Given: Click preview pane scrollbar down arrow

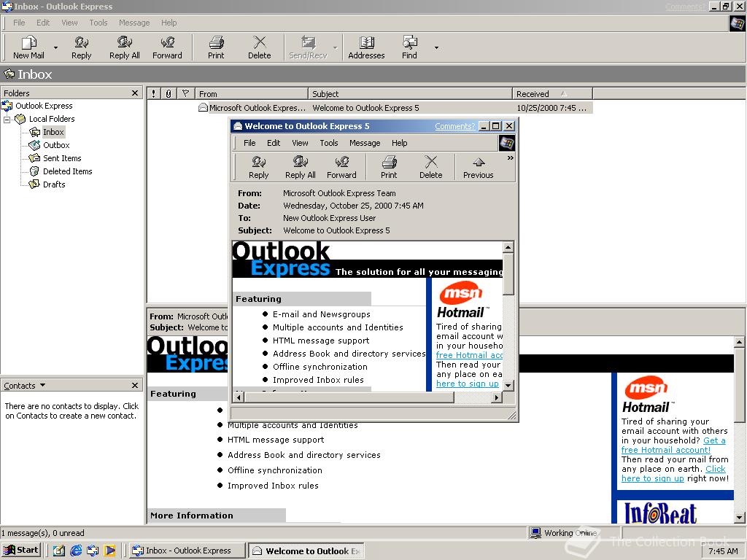Looking at the screenshot, I should [739, 518].
